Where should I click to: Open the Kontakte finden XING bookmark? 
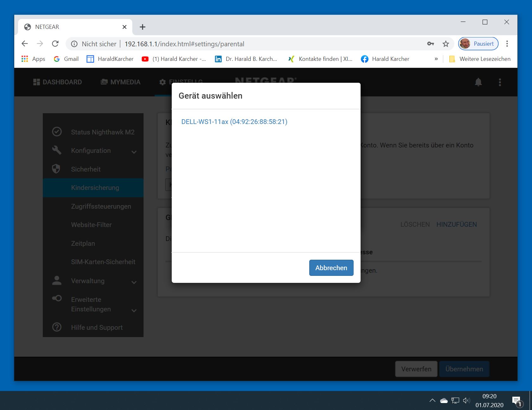[320, 59]
